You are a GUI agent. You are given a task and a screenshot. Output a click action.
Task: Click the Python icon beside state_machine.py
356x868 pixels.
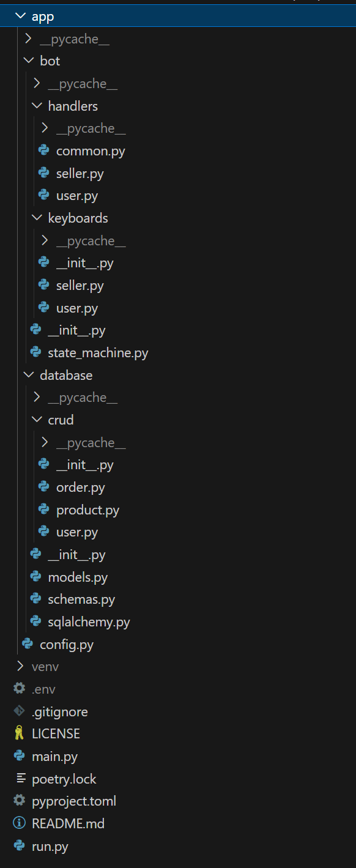pyautogui.click(x=35, y=352)
